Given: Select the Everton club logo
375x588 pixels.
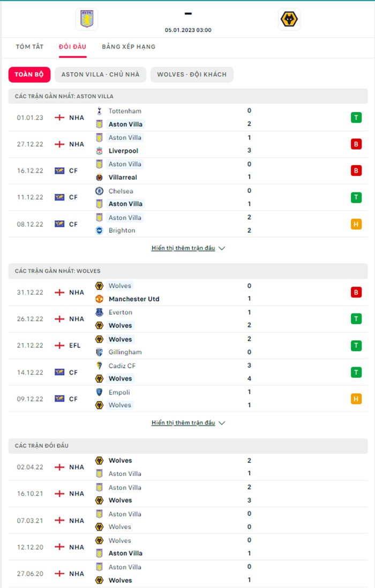Looking at the screenshot, I should tap(99, 312).
